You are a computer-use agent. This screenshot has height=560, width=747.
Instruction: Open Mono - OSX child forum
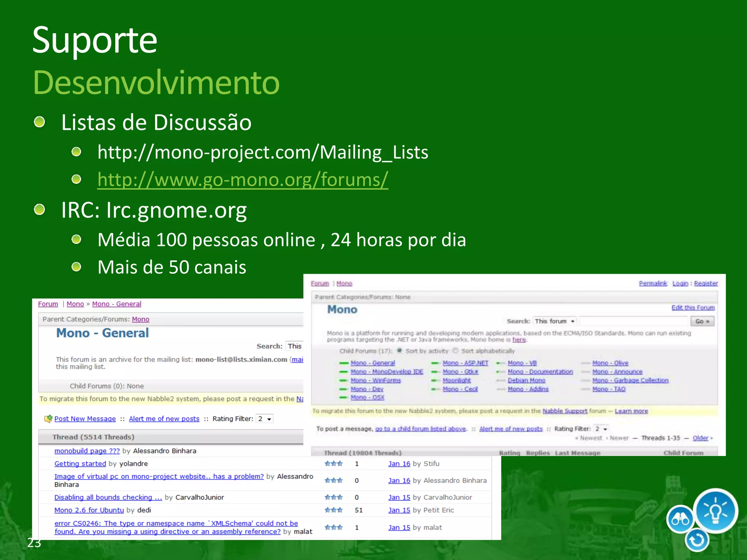click(x=367, y=397)
